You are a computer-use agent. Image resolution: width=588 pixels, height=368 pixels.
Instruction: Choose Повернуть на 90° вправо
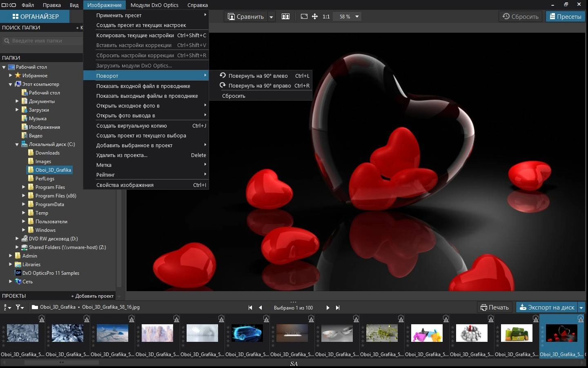point(261,85)
